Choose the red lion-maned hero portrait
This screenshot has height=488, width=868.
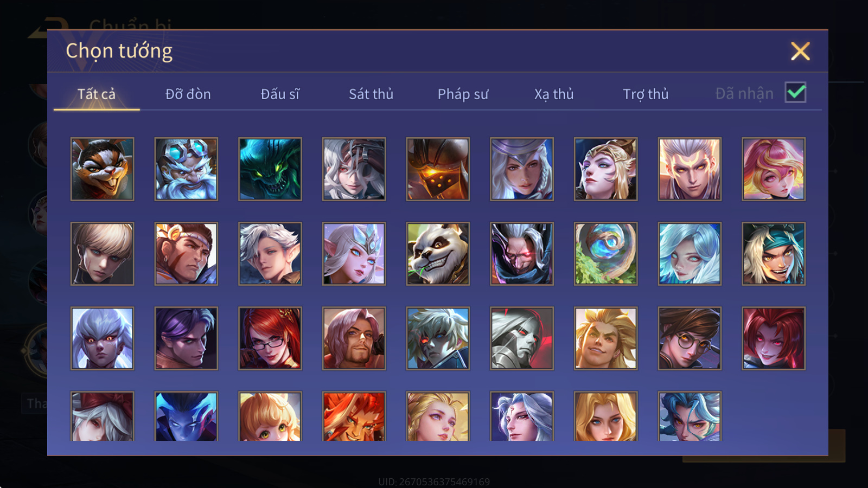click(354, 416)
